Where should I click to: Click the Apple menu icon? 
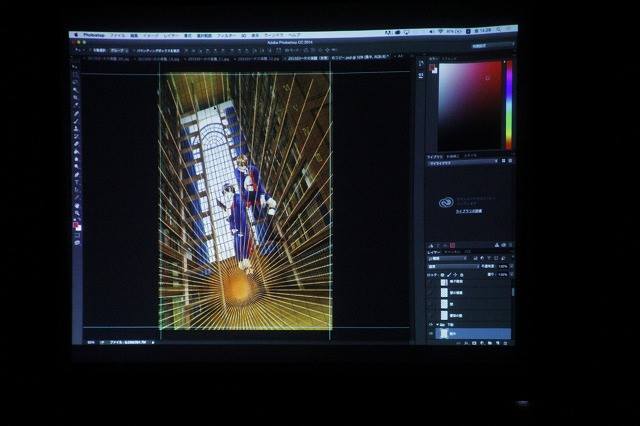coord(74,34)
